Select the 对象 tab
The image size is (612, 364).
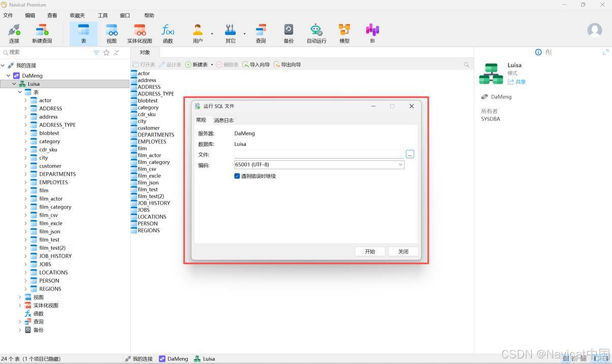tap(145, 52)
